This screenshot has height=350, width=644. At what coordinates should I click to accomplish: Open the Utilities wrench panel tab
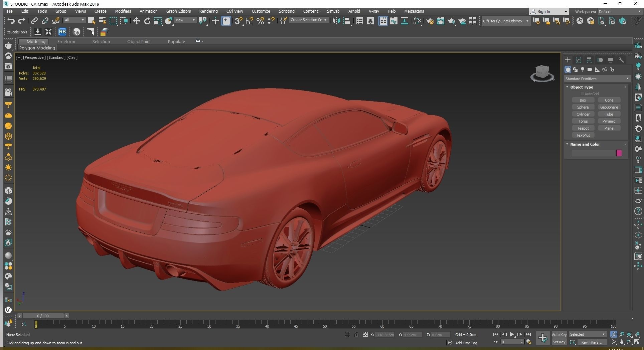click(x=621, y=60)
